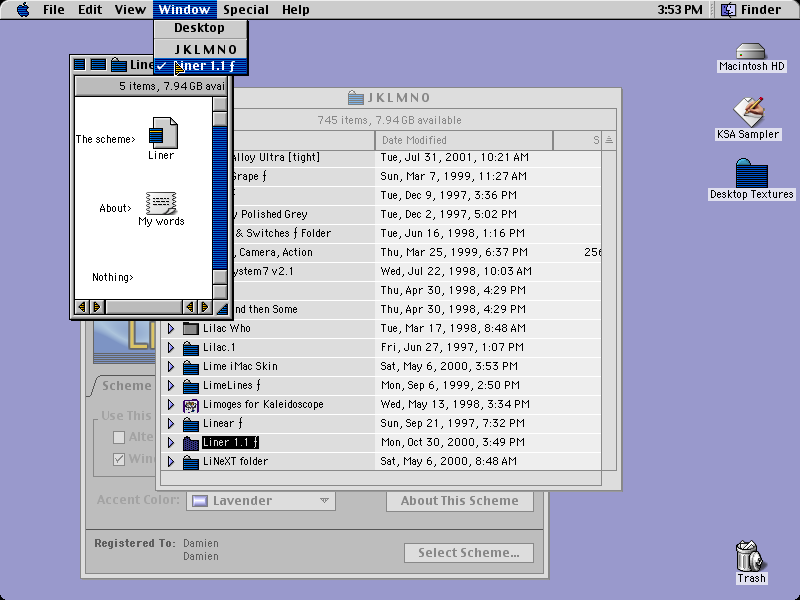Viewport: 800px width, 600px height.
Task: Click the Lime iMac Skin folder icon
Action: (190, 367)
